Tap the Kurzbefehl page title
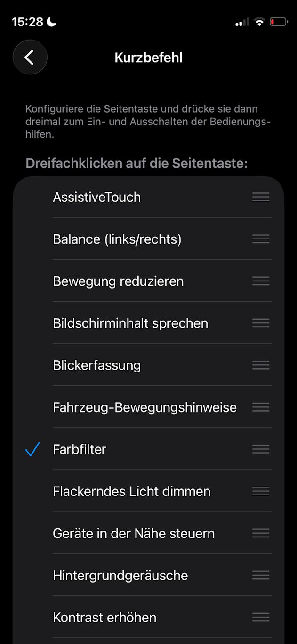Screen dimensions: 297x644 148,58
